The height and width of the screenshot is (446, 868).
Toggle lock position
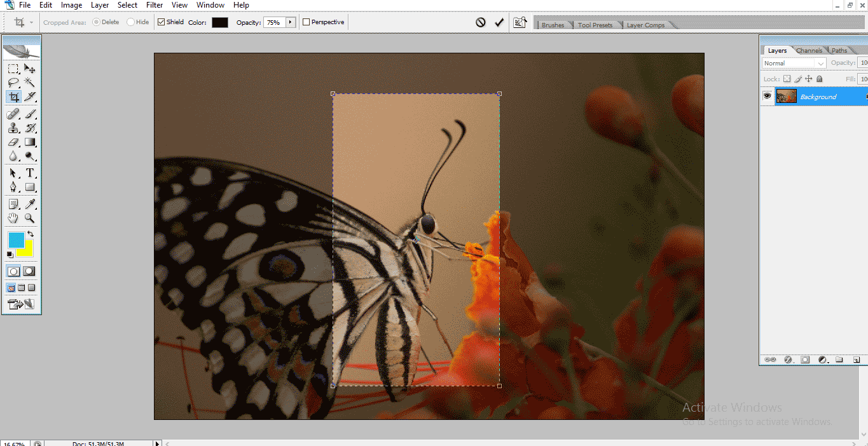808,79
